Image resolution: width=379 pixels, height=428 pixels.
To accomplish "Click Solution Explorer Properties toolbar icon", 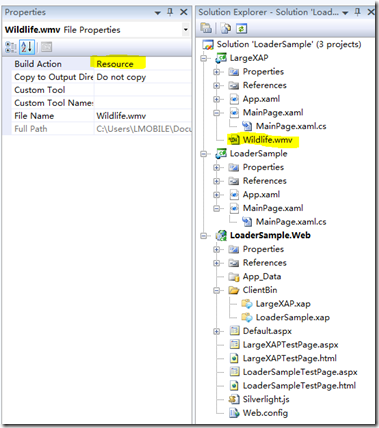I will [206, 28].
